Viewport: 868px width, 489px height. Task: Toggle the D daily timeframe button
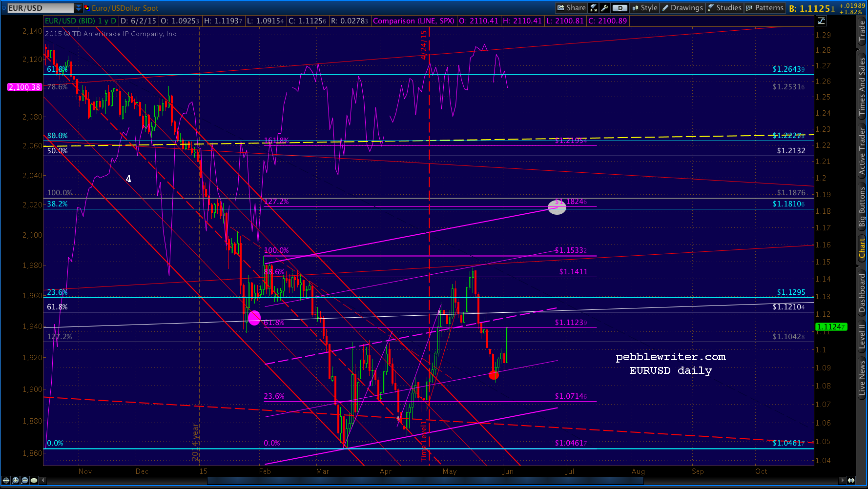[620, 8]
